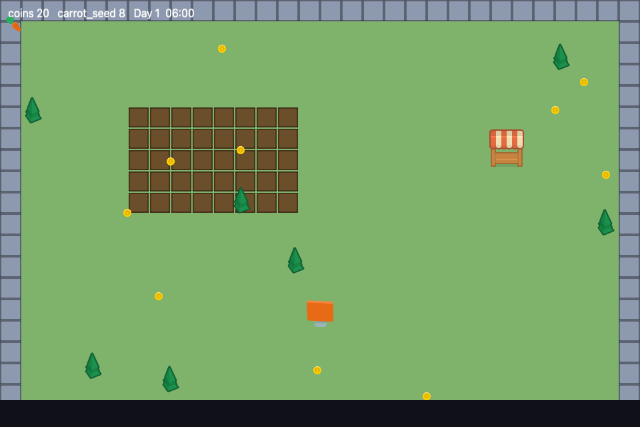This screenshot has height=427, width=640.
Task: Collect the coin closest to the market stall
Action: [555, 110]
